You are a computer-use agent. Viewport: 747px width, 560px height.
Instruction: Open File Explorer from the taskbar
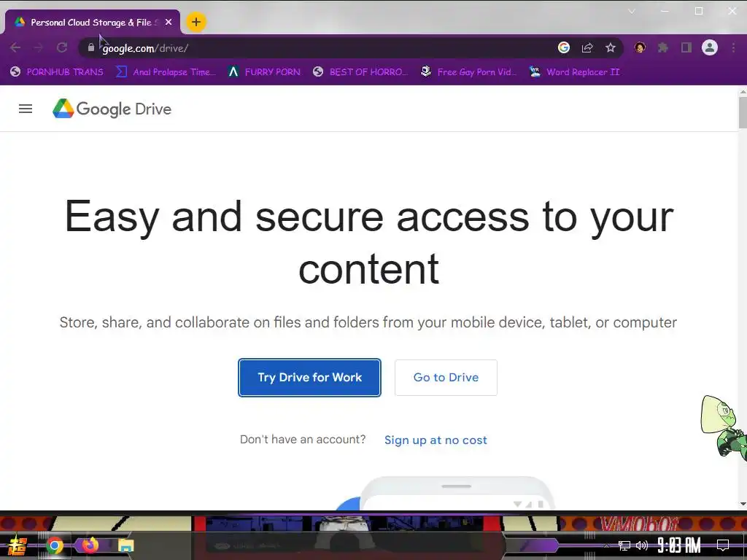(125, 545)
